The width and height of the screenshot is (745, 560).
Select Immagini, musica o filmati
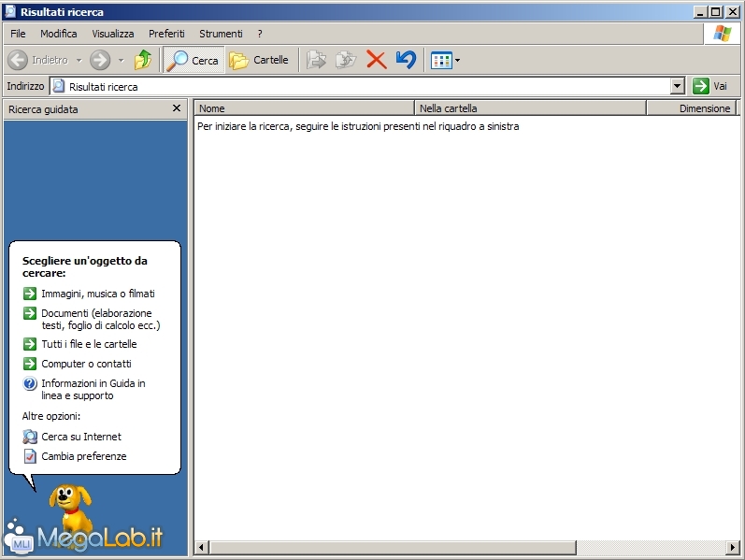(x=97, y=294)
